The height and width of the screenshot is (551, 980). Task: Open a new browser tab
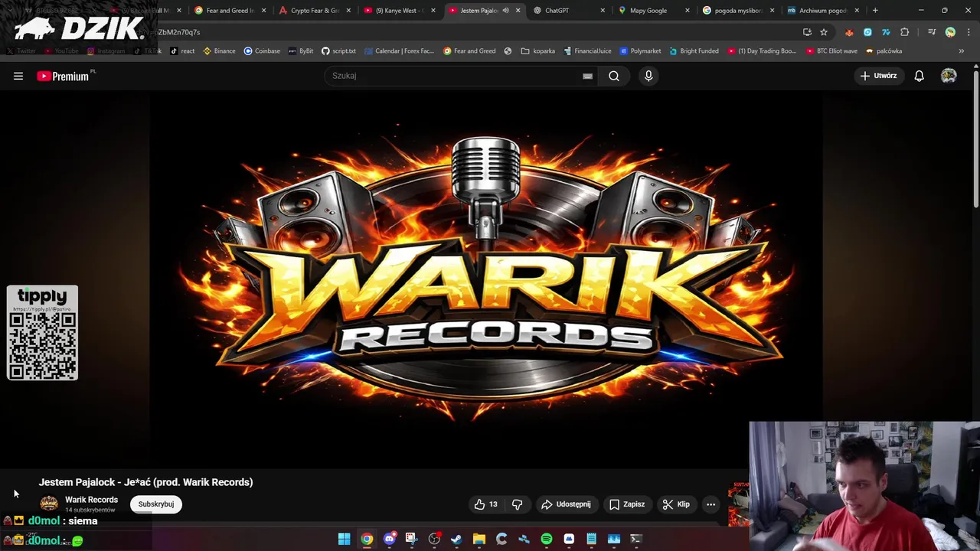pyautogui.click(x=875, y=11)
